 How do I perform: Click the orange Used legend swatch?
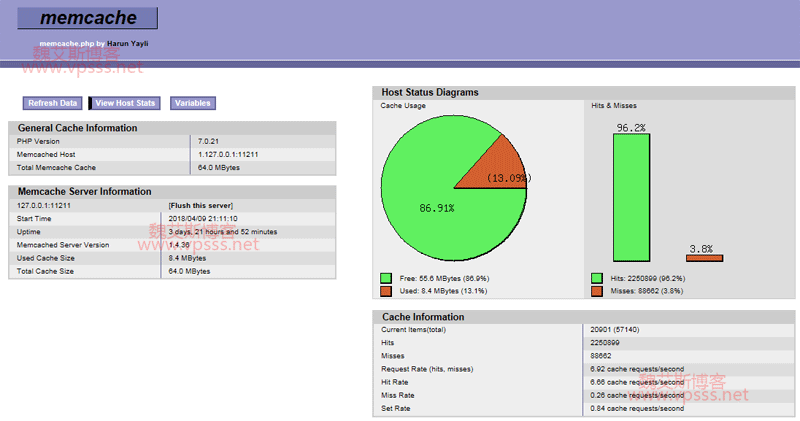(386, 291)
